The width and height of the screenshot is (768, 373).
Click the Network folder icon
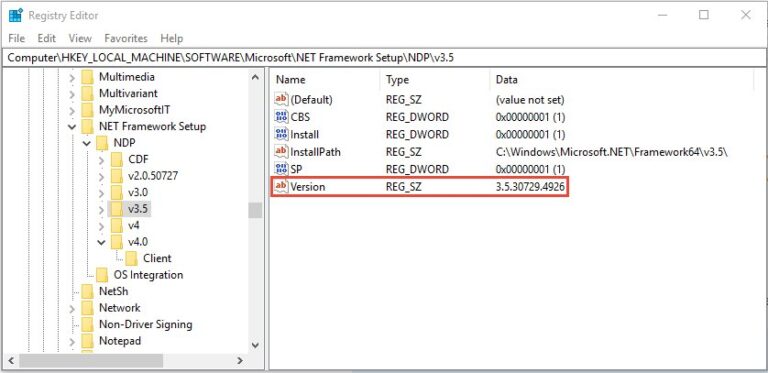coord(88,308)
